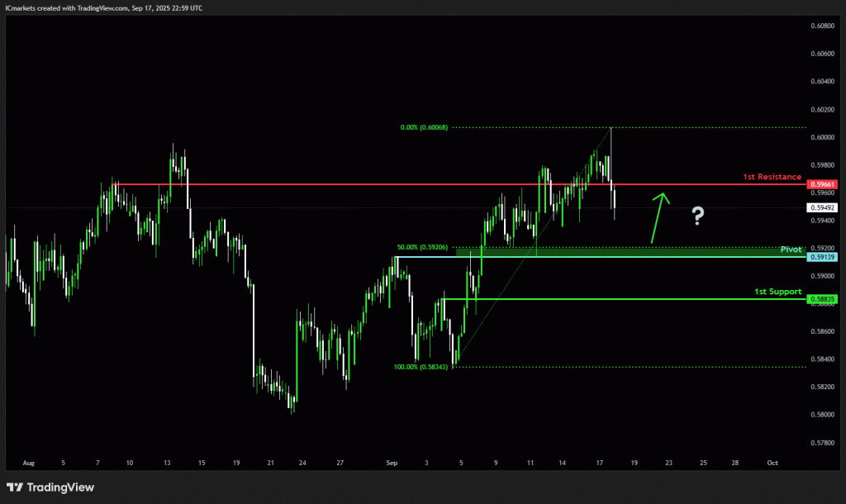Image resolution: width=846 pixels, height=504 pixels.
Task: Click the 0.58600 price axis label
Action: click(x=822, y=331)
